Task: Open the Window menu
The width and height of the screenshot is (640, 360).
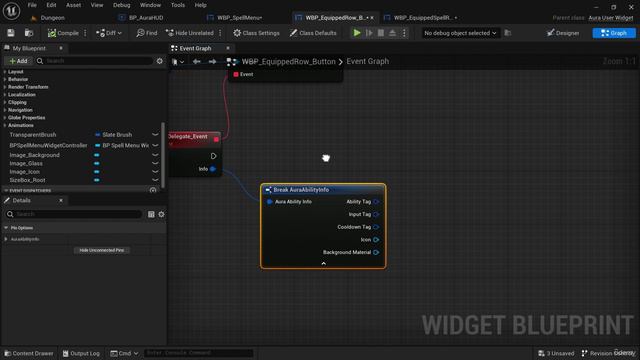Action: point(150,5)
